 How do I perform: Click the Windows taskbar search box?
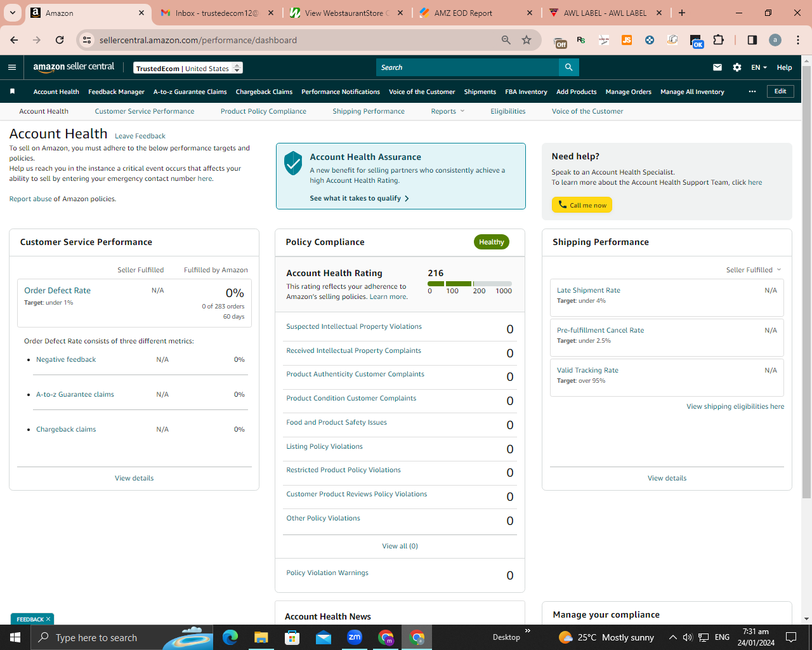coord(122,637)
